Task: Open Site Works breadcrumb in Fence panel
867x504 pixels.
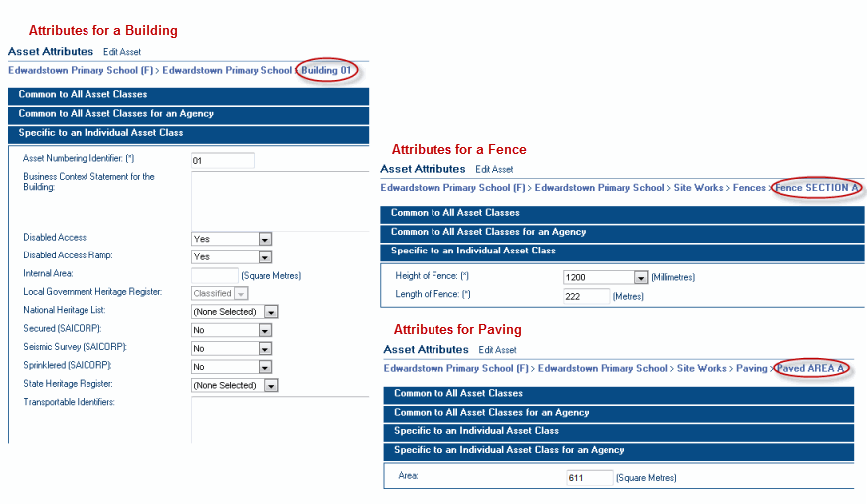Action: (x=698, y=188)
